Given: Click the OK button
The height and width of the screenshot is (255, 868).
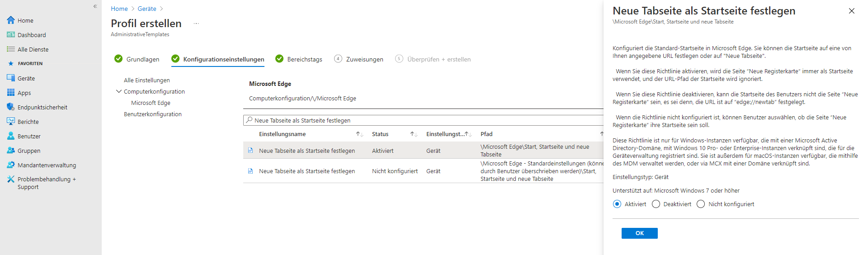Looking at the screenshot, I should (x=639, y=233).
